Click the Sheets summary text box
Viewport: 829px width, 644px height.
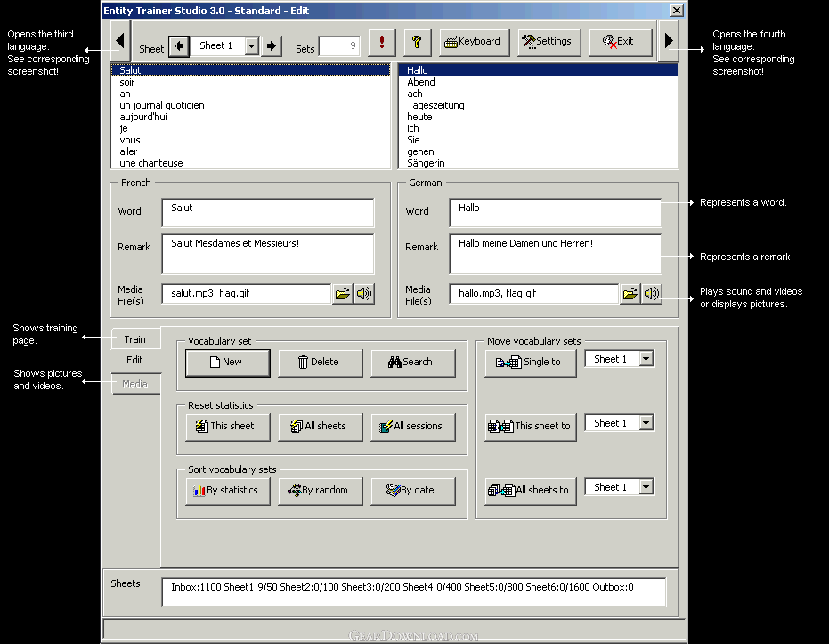(x=413, y=591)
